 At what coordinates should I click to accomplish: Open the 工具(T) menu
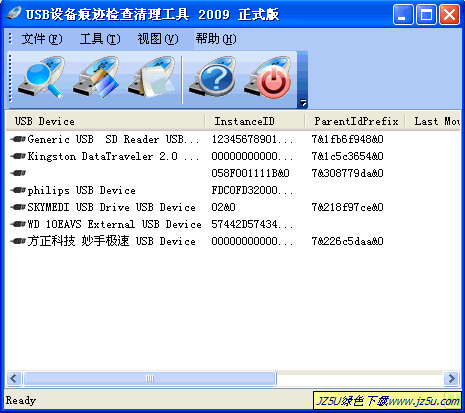(100, 39)
